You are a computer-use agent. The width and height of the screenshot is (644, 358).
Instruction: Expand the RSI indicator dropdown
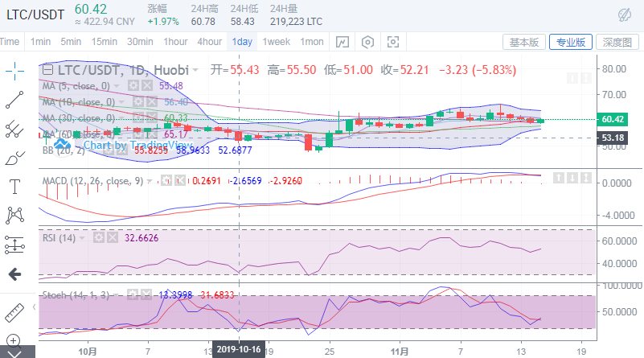[82, 238]
